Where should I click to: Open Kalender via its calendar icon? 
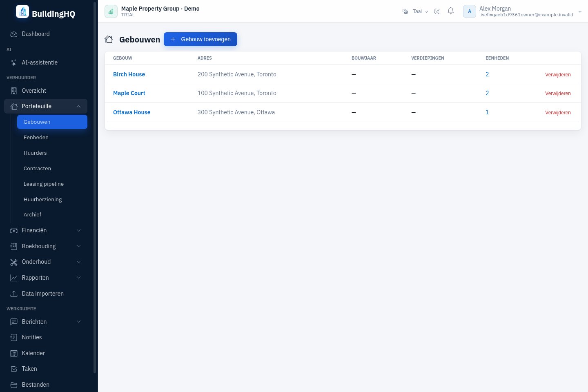click(14, 353)
